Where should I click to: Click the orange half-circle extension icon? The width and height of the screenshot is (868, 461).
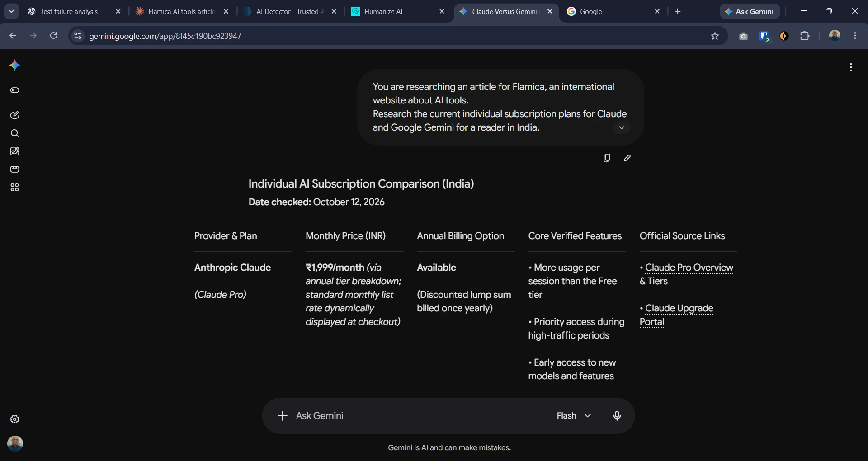click(x=784, y=36)
